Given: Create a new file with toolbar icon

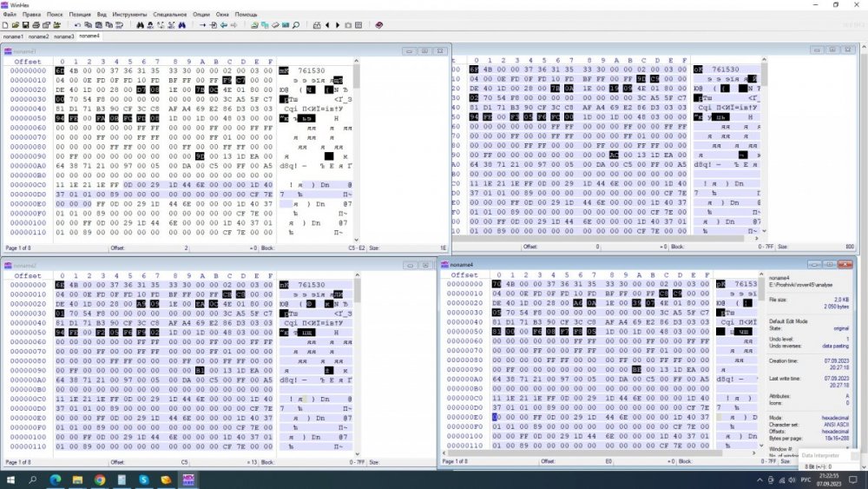Looking at the screenshot, I should click(5, 25).
